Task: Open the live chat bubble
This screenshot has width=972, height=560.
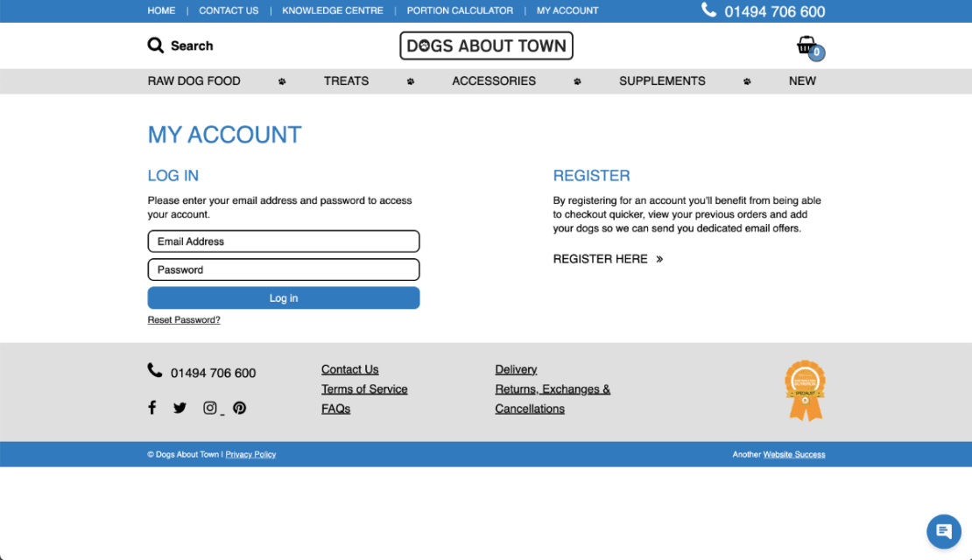Action: point(943,531)
